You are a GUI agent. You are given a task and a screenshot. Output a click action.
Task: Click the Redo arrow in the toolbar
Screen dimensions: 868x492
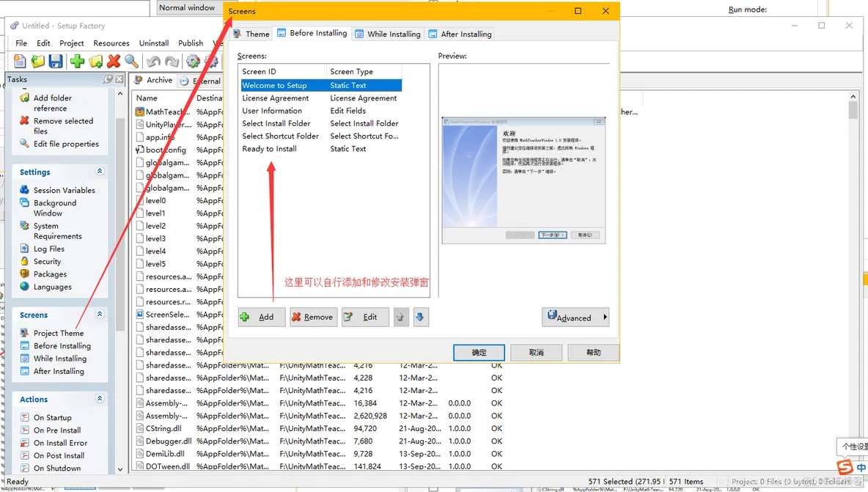(x=172, y=61)
